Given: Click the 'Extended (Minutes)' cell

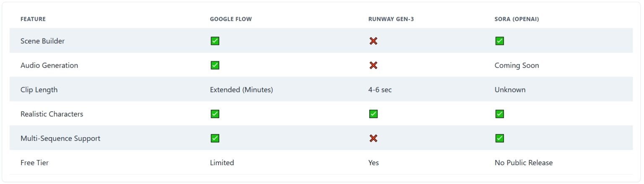Looking at the screenshot, I should pyautogui.click(x=241, y=90).
